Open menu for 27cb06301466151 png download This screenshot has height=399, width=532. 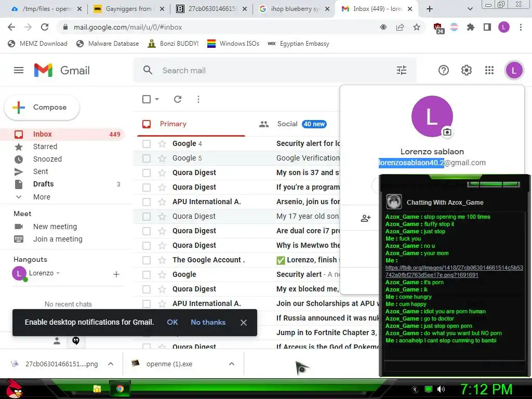coord(111,364)
